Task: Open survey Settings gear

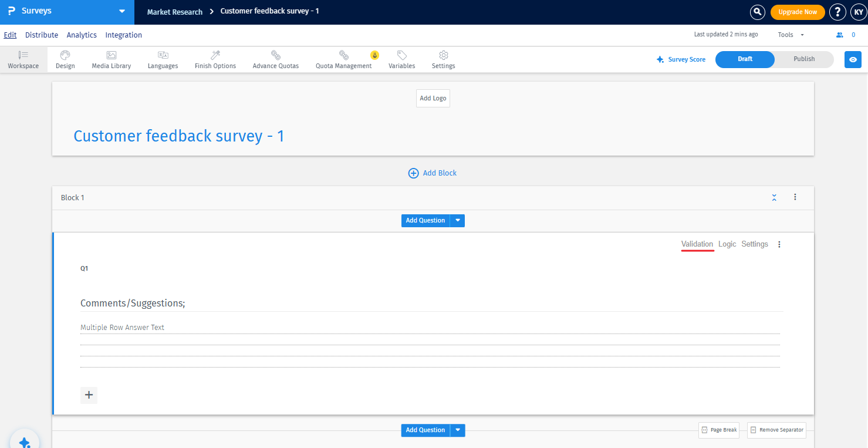Action: (444, 59)
